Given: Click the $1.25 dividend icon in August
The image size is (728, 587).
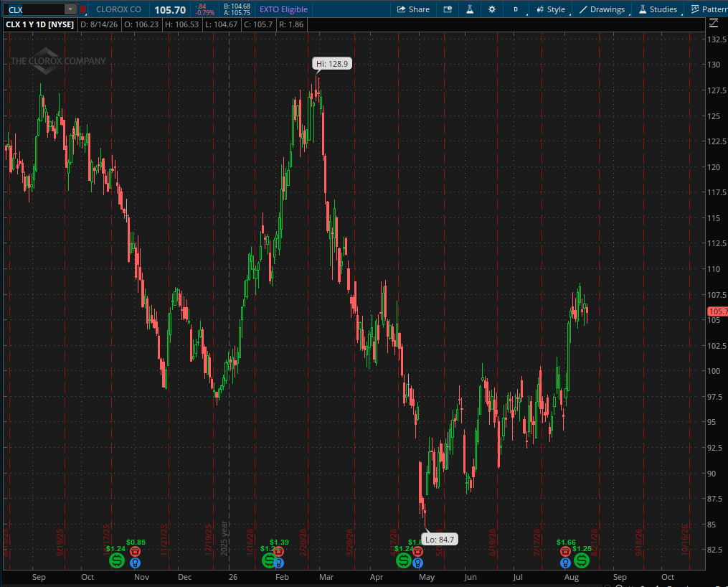Looking at the screenshot, I should [581, 560].
